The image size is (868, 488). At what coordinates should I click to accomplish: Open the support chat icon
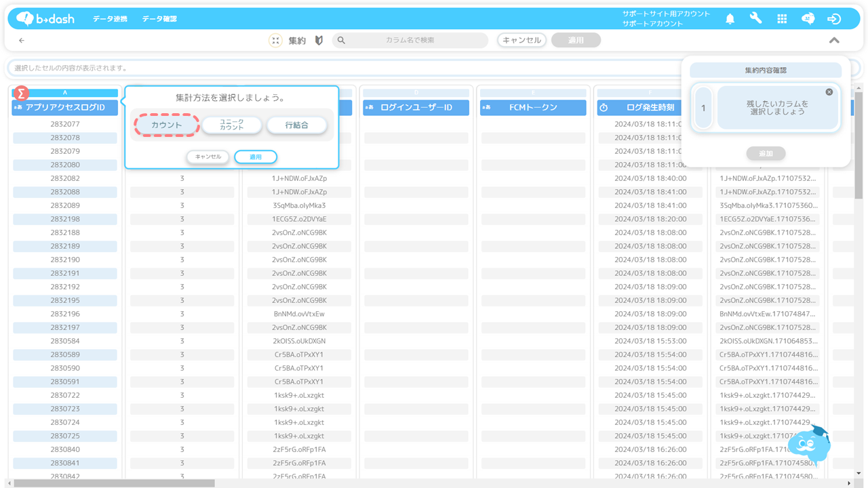808,19
